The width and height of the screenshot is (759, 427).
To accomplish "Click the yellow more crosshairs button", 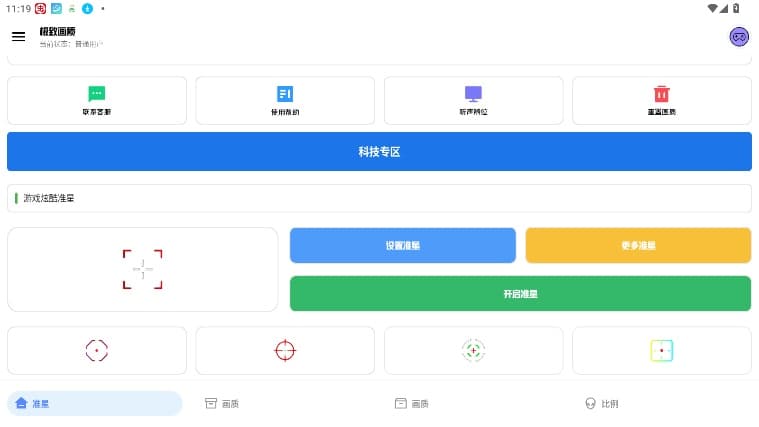I will coord(638,245).
